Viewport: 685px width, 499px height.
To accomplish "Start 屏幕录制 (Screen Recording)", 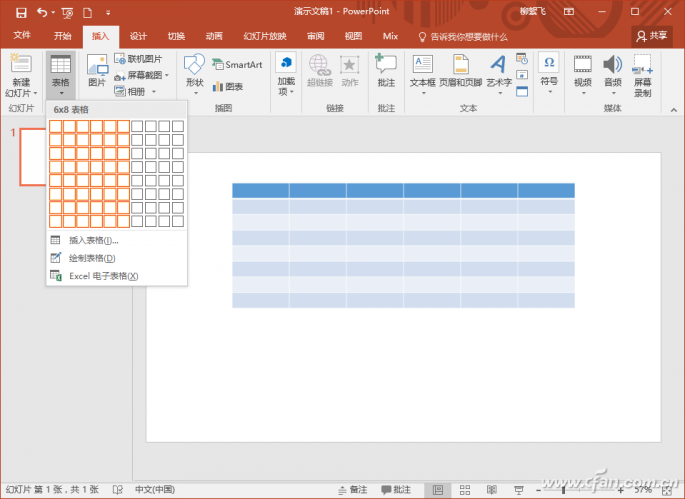I will tap(643, 75).
